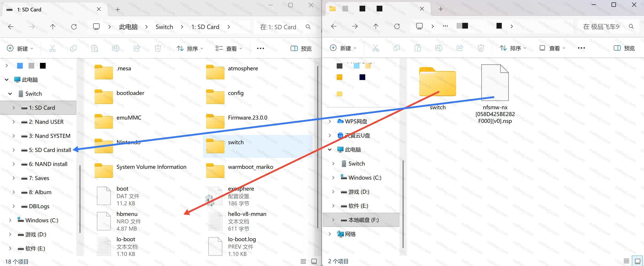Go up one level in left window
Image resolution: width=644 pixels, height=266 pixels.
pyautogui.click(x=53, y=27)
